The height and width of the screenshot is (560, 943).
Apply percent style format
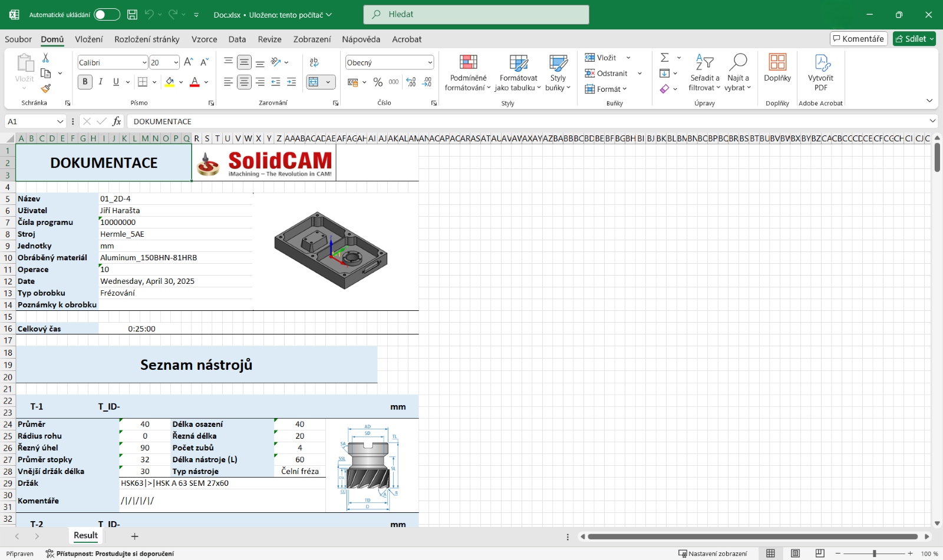click(x=378, y=82)
